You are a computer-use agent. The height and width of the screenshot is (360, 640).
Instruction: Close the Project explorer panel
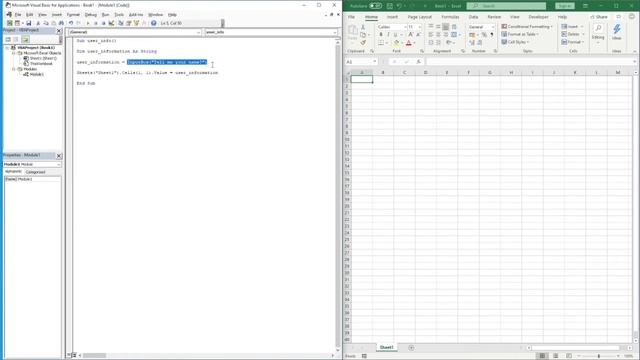click(59, 31)
